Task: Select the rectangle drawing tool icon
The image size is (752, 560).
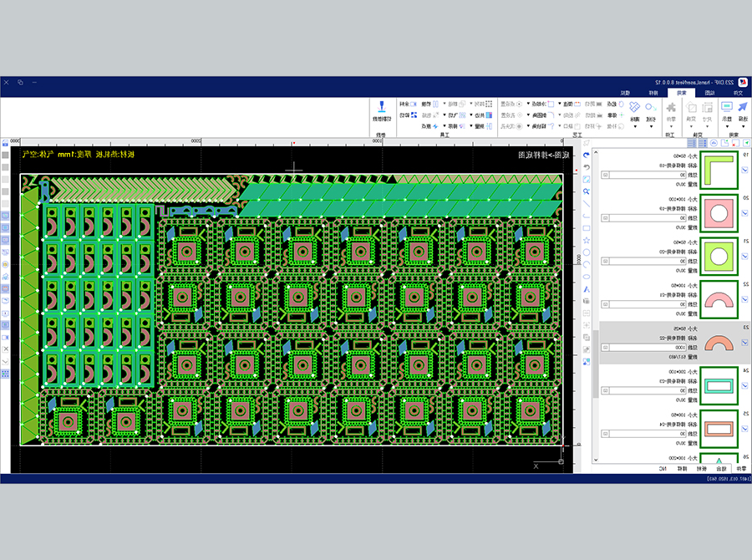Action: pos(586,228)
